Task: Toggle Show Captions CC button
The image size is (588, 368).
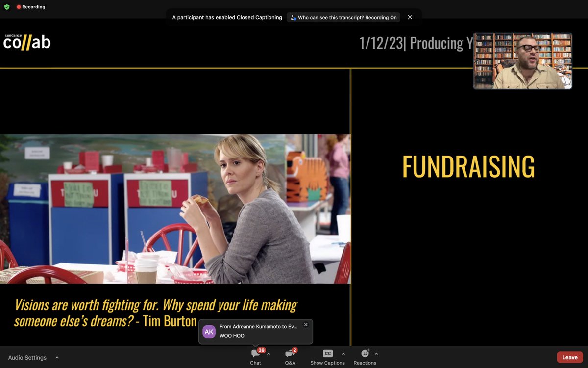Action: (327, 357)
